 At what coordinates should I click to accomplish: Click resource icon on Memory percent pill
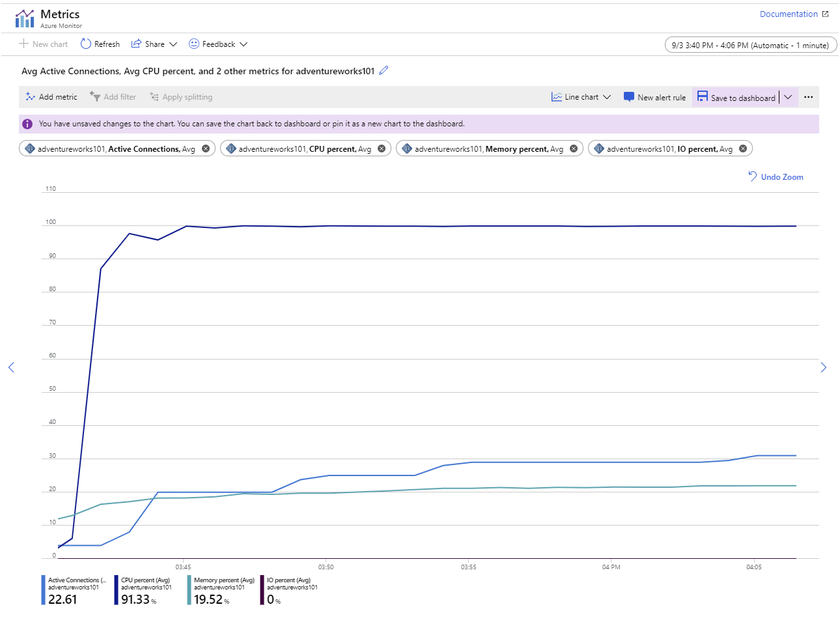pos(406,148)
